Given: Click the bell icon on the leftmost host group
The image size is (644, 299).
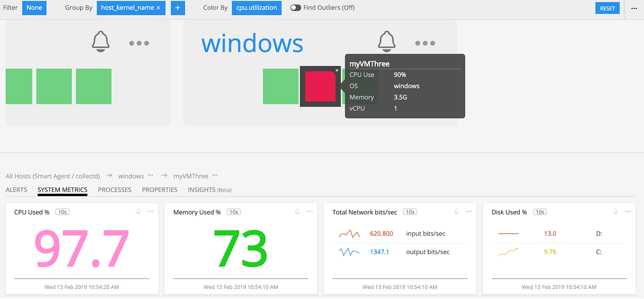Looking at the screenshot, I should point(101,41).
